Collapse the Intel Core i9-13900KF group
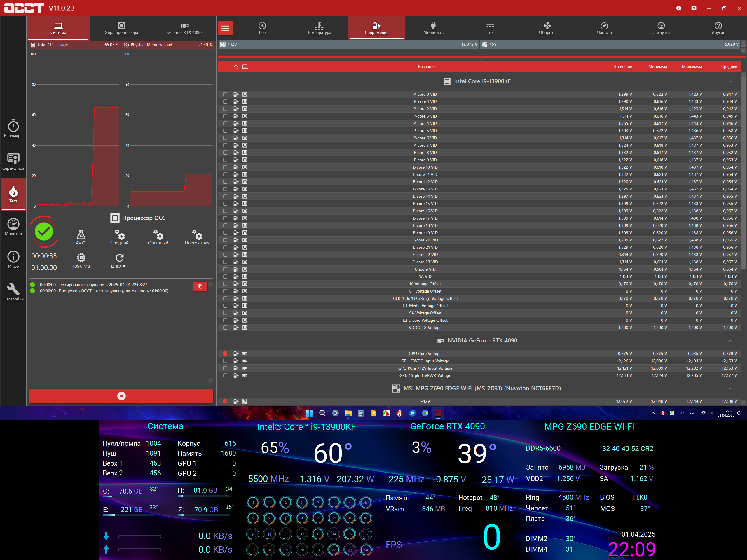 (x=730, y=81)
